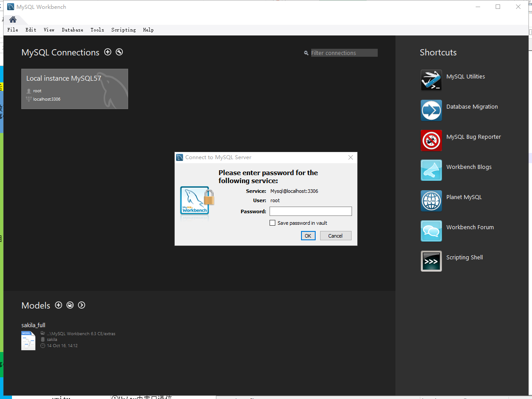Open the View menu

pos(49,30)
